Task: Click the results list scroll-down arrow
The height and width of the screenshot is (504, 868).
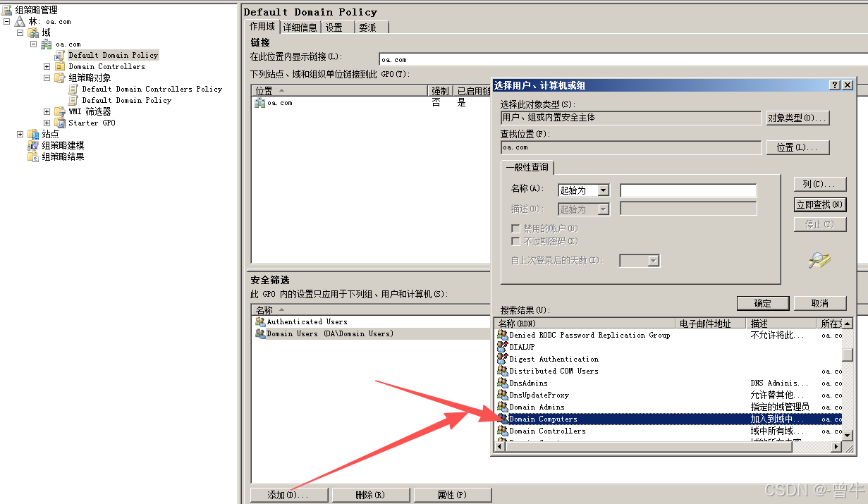Action: [x=848, y=435]
